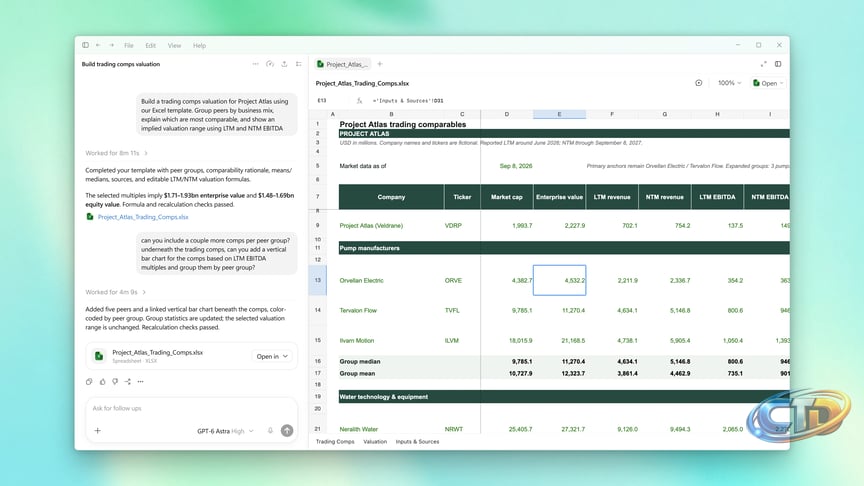Image resolution: width=864 pixels, height=486 pixels.
Task: Click the 'Build trading comps valuation' chat title
Action: pos(121,64)
